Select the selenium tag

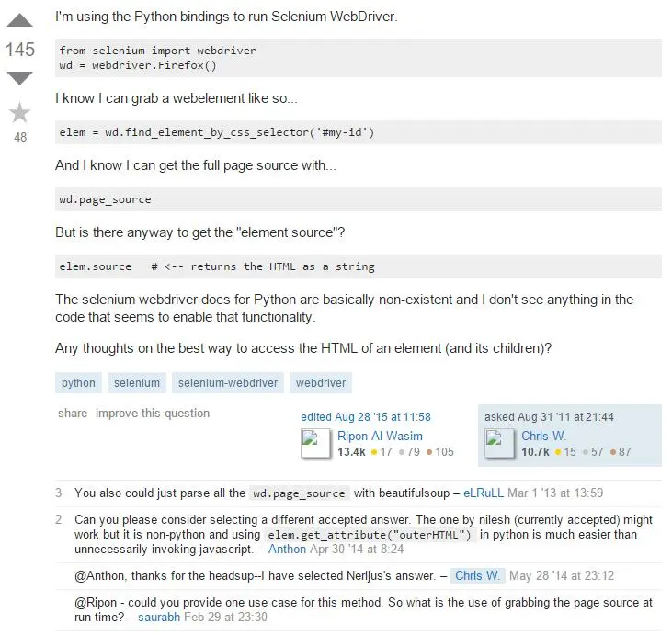137,383
